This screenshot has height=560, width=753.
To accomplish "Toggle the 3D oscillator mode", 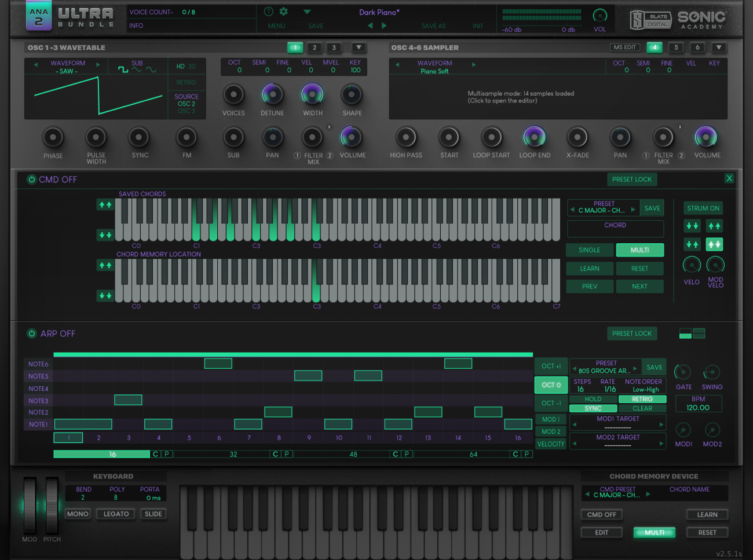I will (192, 67).
